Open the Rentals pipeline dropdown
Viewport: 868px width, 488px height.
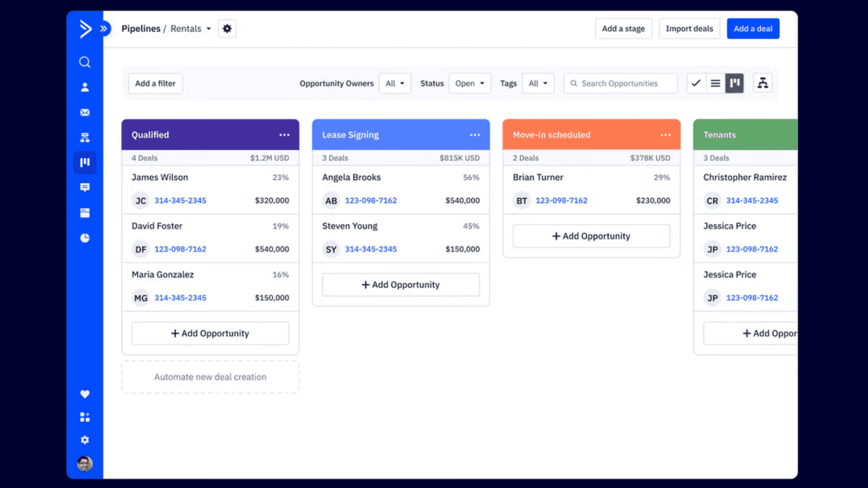(x=191, y=28)
